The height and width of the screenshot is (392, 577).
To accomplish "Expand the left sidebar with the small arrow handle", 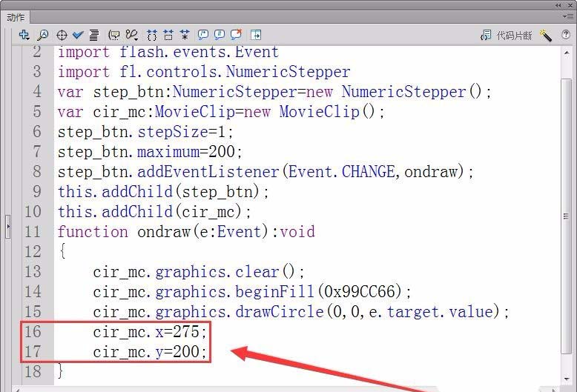I will point(7,226).
